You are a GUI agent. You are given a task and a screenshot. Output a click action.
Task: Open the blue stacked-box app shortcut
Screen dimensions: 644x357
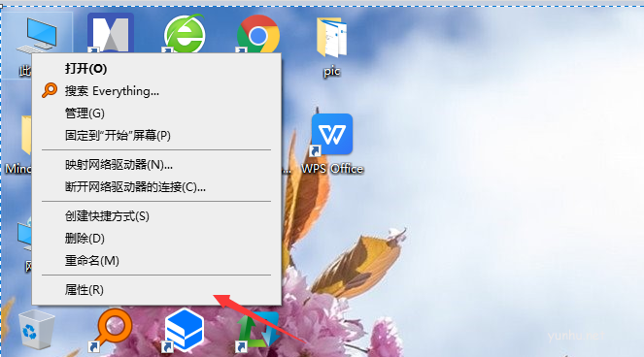pyautogui.click(x=184, y=331)
